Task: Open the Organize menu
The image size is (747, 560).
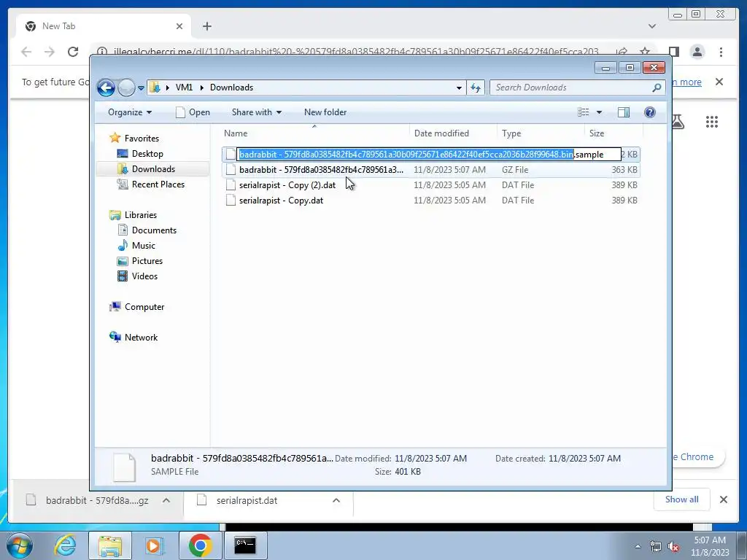Action: click(130, 112)
